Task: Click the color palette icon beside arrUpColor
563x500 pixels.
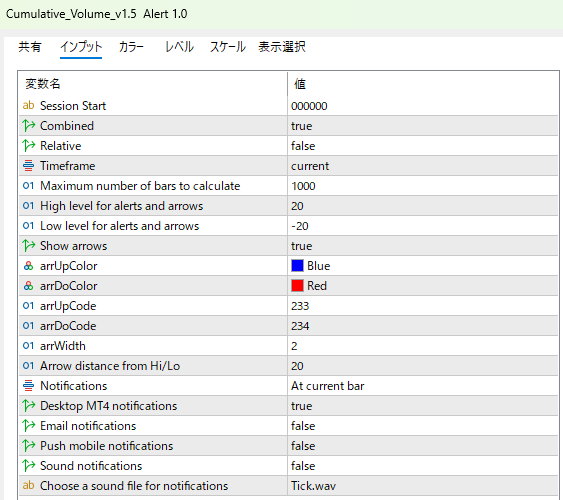Action: [28, 266]
